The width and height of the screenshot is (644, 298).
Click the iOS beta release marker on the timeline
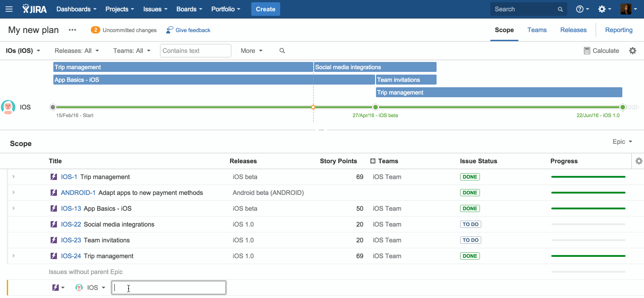point(375,107)
